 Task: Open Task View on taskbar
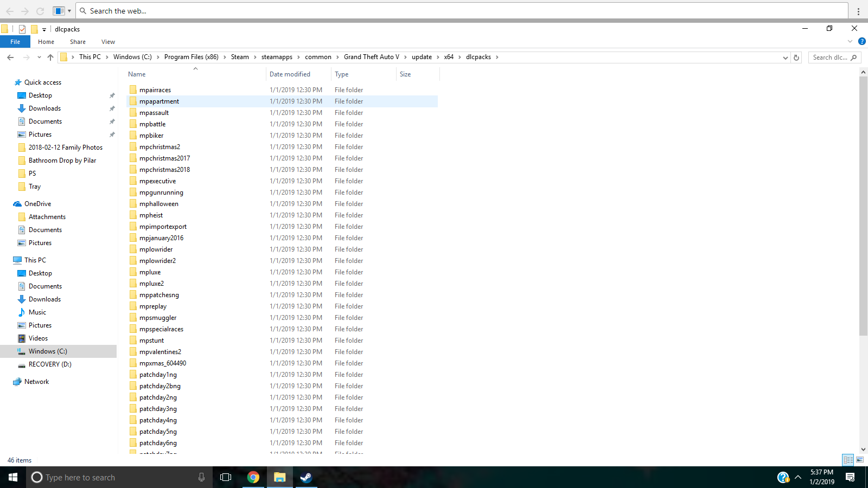pyautogui.click(x=226, y=477)
